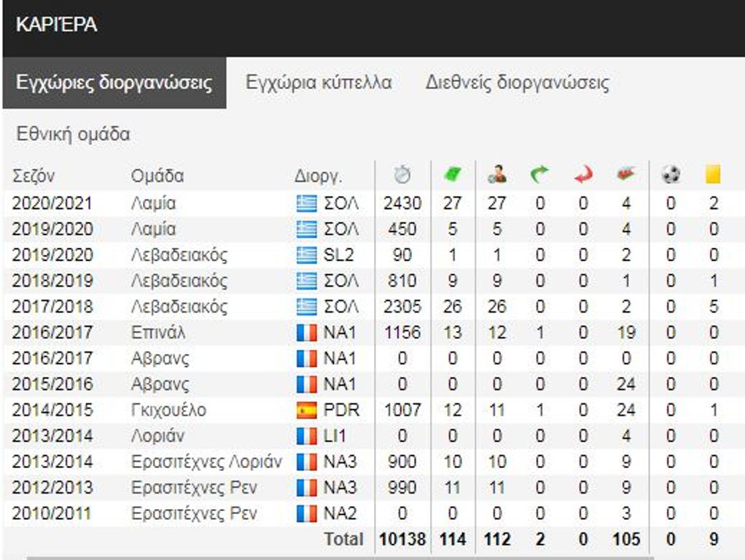Click the yellow card column icon
The image size is (745, 560).
pos(713,175)
